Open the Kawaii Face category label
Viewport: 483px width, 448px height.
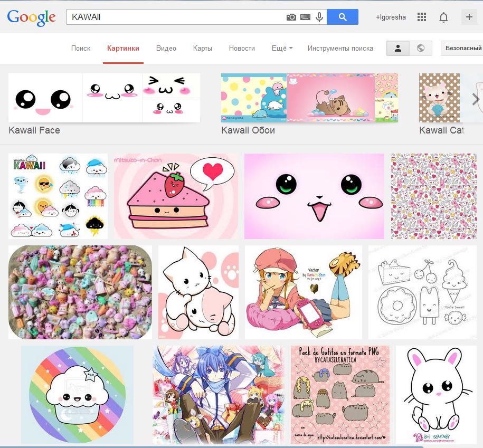(x=34, y=130)
